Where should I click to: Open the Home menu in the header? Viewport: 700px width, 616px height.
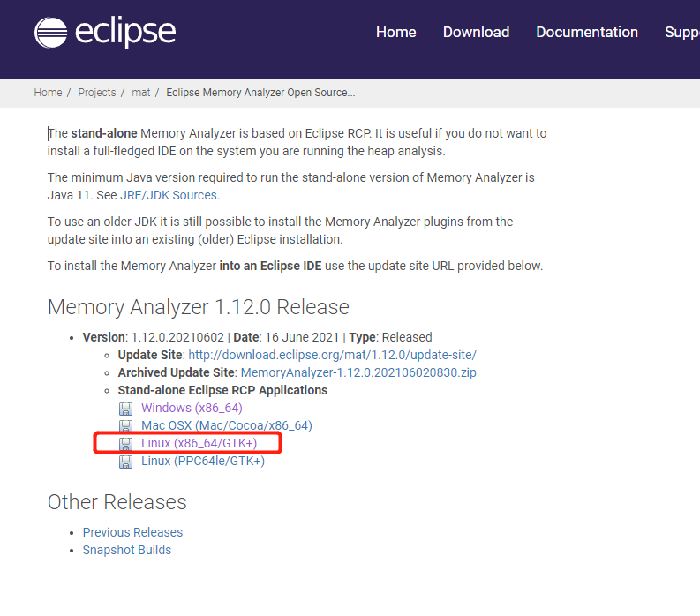(395, 32)
